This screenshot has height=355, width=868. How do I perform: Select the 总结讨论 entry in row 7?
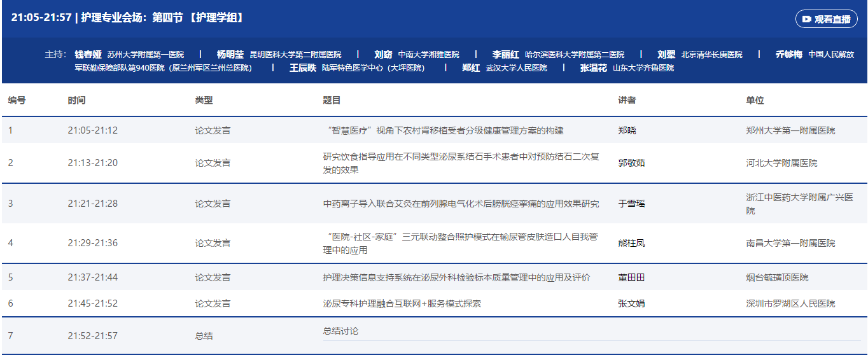340,331
